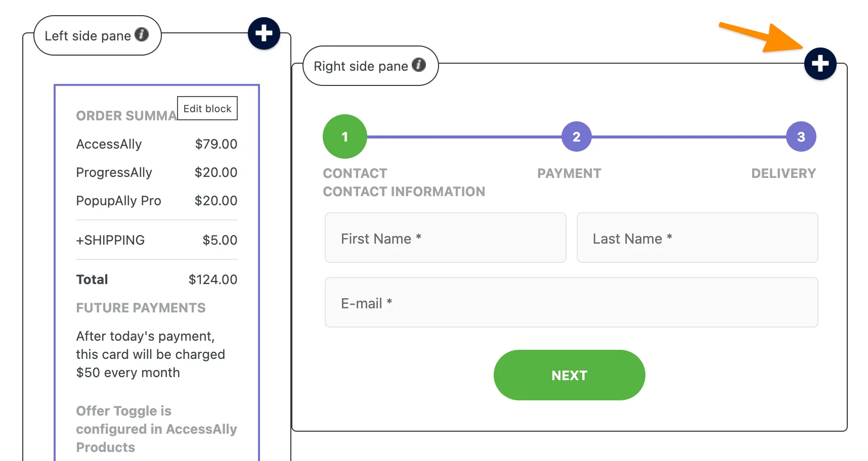Click the add block plus icon near Right side pane

pyautogui.click(x=820, y=64)
